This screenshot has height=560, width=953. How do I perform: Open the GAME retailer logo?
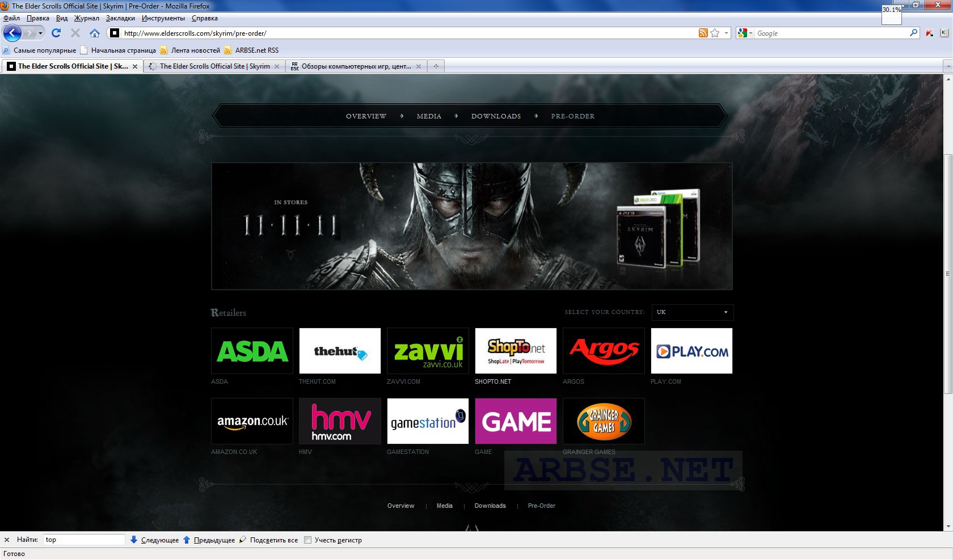pos(516,421)
